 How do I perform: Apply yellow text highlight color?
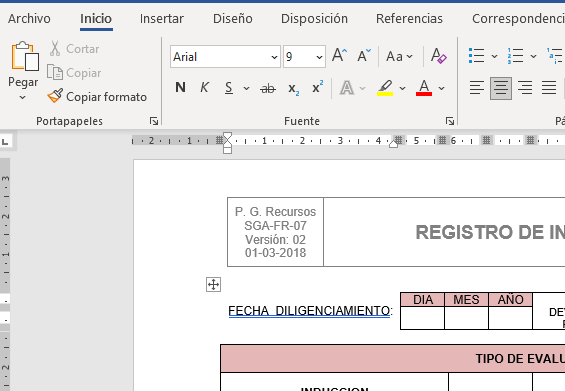click(385, 88)
